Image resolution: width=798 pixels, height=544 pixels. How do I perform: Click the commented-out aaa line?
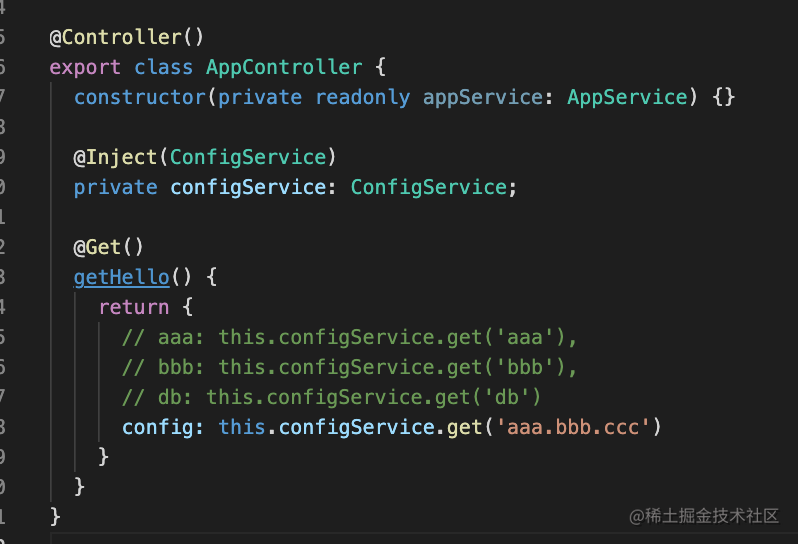click(350, 337)
